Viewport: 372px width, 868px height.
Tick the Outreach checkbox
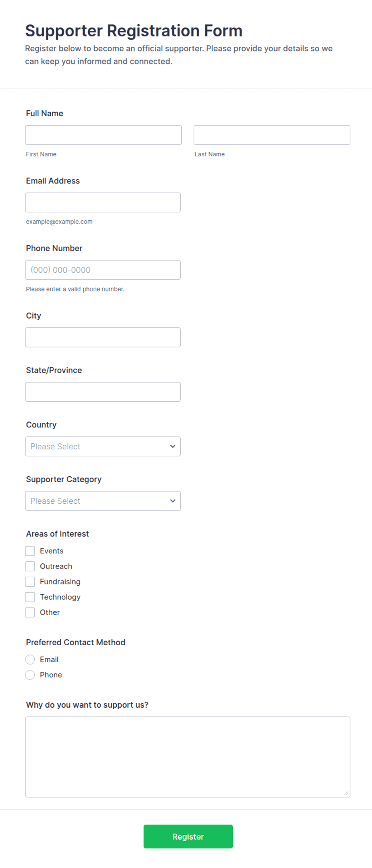pyautogui.click(x=30, y=567)
